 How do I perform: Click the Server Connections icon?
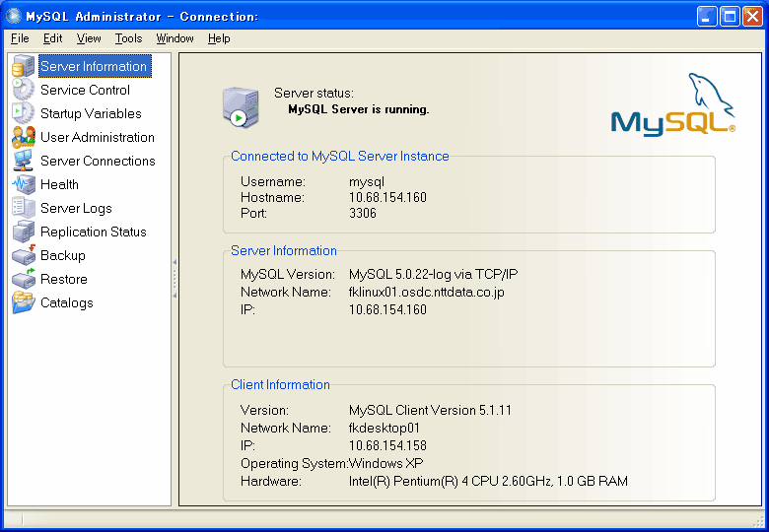[x=23, y=162]
